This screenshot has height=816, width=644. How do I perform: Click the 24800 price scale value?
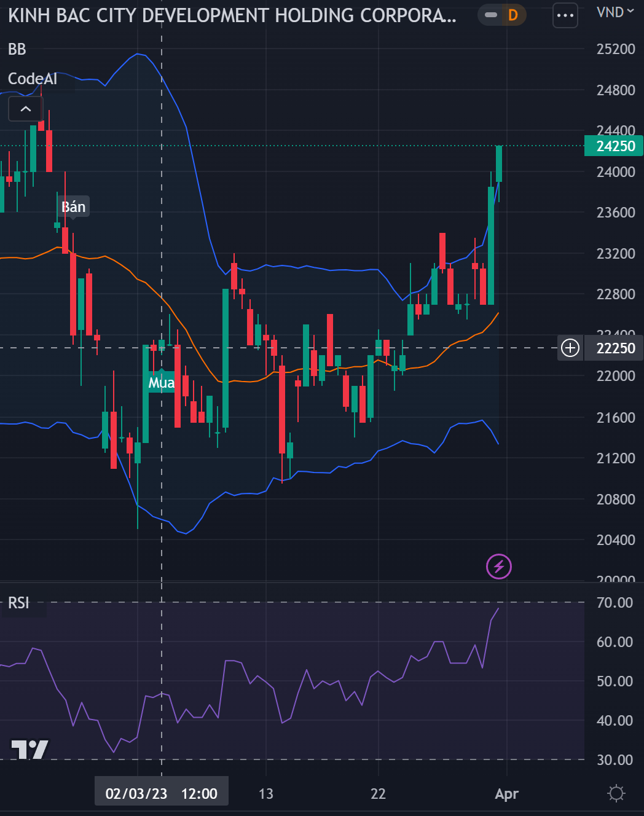(616, 90)
